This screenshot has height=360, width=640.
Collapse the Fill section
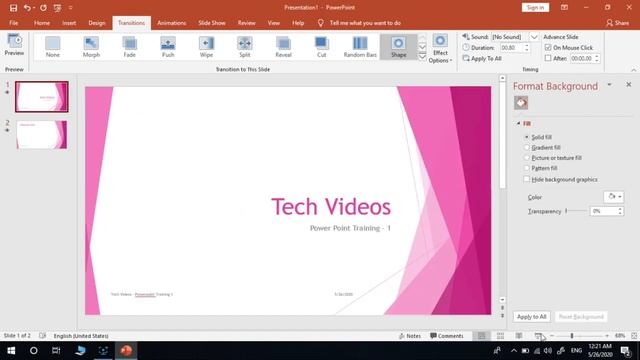point(518,123)
